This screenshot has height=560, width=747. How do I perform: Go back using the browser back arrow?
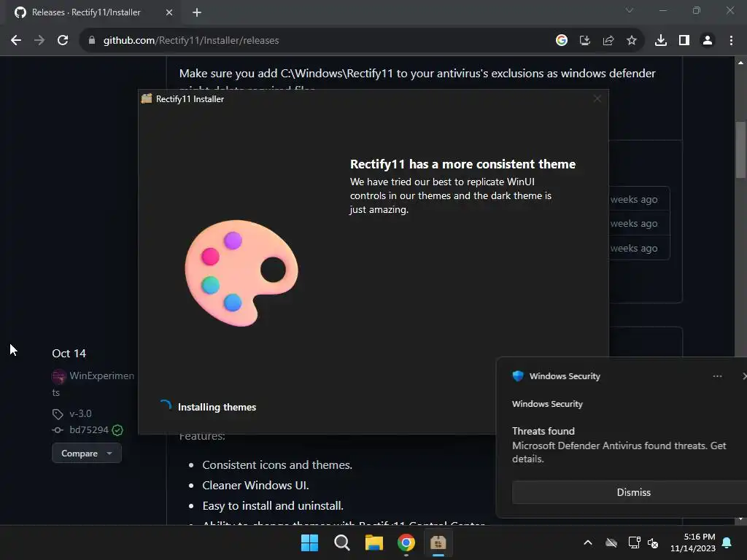[16, 41]
